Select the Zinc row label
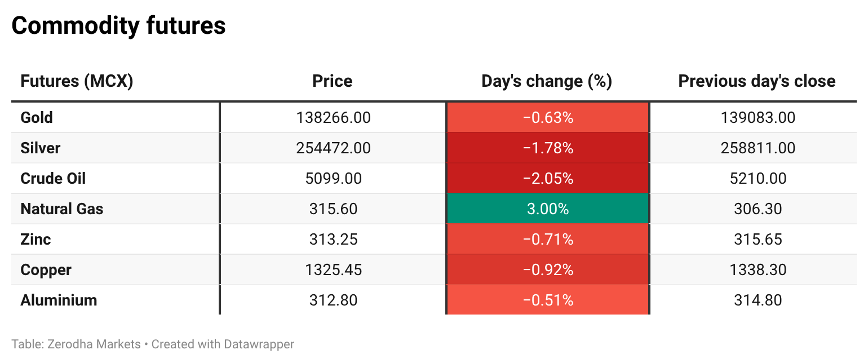 tap(36, 239)
